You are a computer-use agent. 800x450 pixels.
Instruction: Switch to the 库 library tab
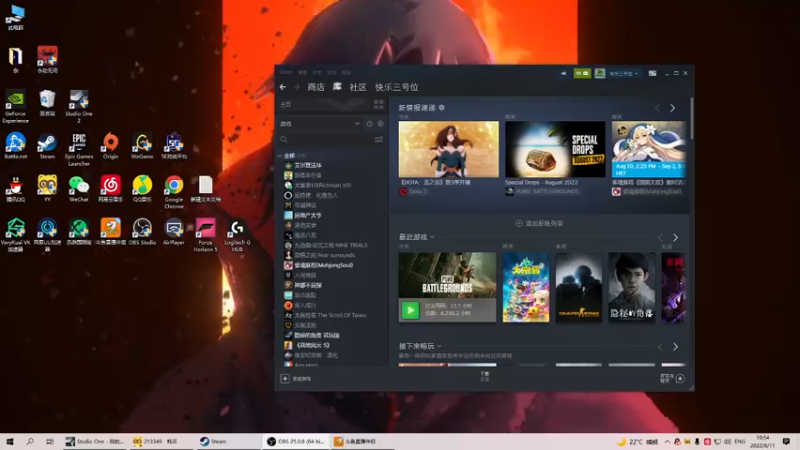pyautogui.click(x=337, y=87)
